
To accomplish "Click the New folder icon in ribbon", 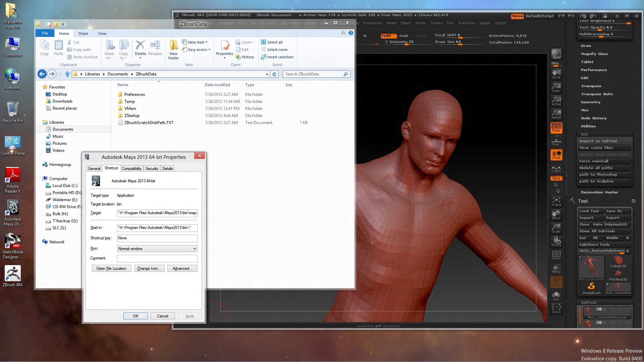I will point(173,50).
